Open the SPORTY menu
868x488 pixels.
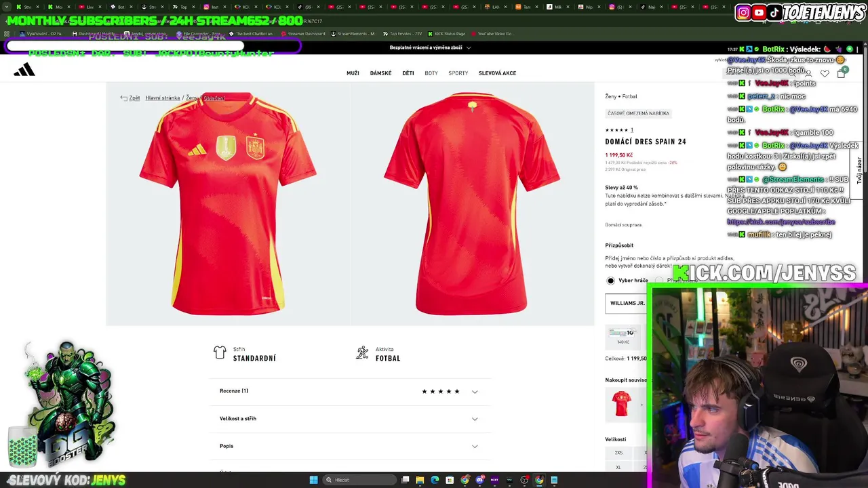458,73
